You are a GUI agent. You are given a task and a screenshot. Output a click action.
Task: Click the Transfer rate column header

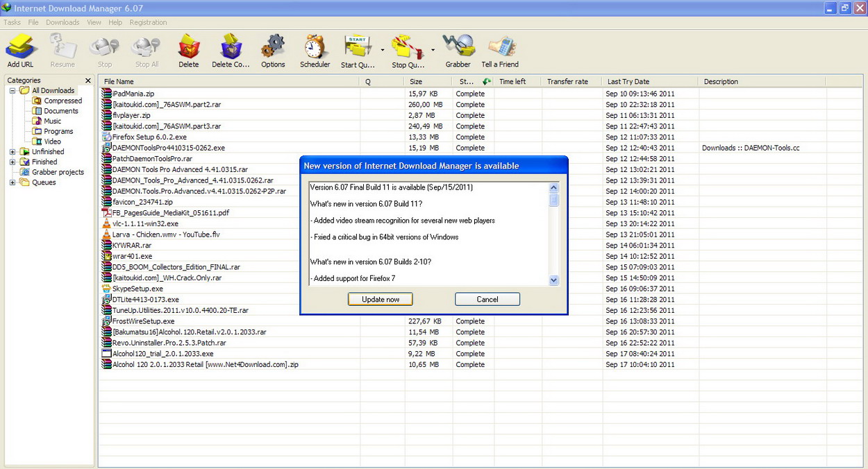[x=572, y=81]
